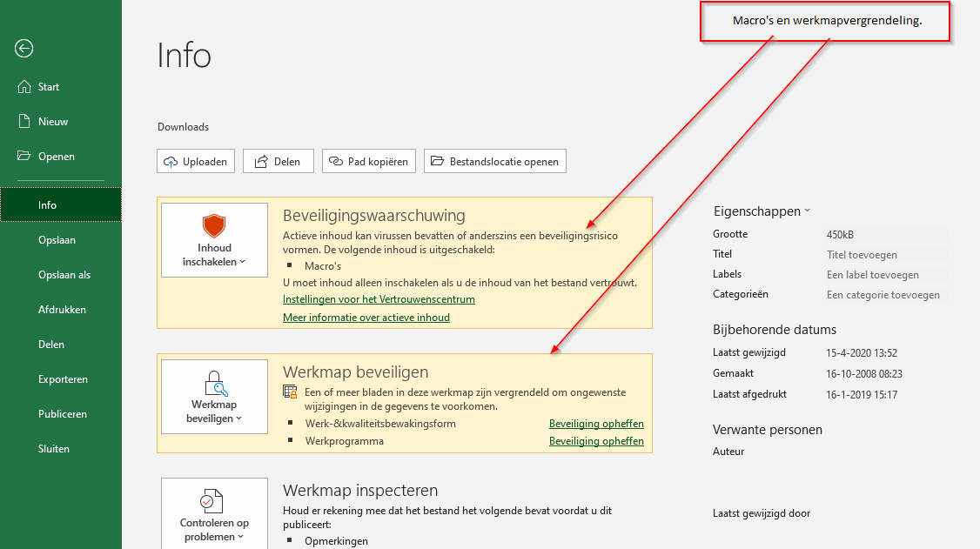Click the Nieuw blank page icon
The image size is (980, 549).
pyautogui.click(x=23, y=121)
